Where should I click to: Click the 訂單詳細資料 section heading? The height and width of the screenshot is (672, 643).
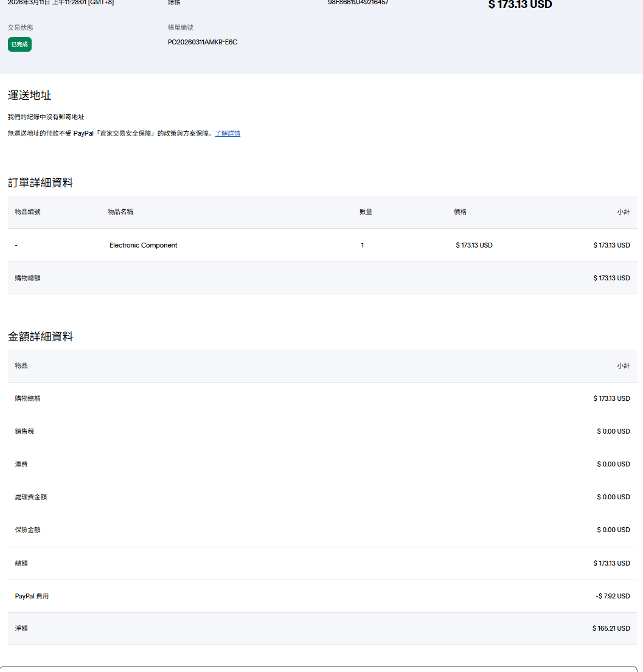[40, 182]
